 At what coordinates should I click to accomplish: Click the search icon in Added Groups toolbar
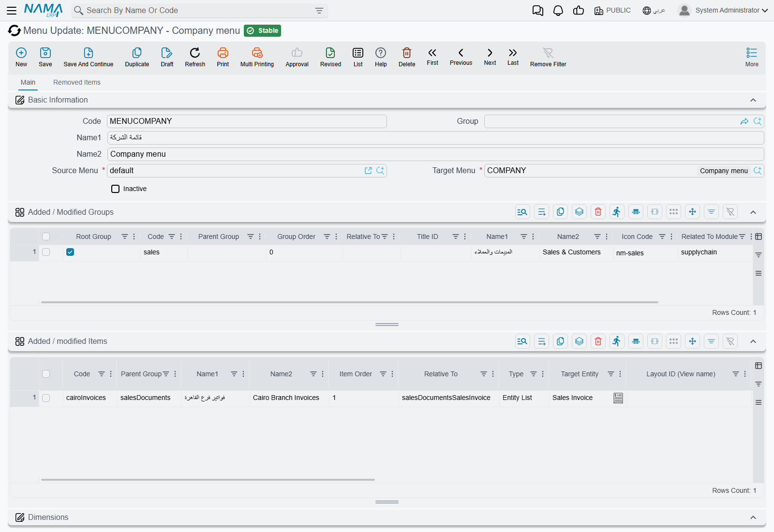[522, 212]
